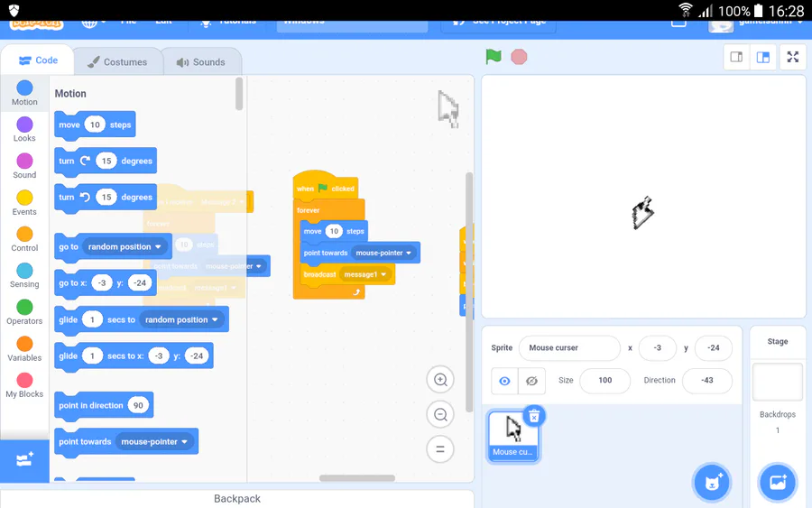Click the sprite Size field
The image size is (812, 508).
604,381
